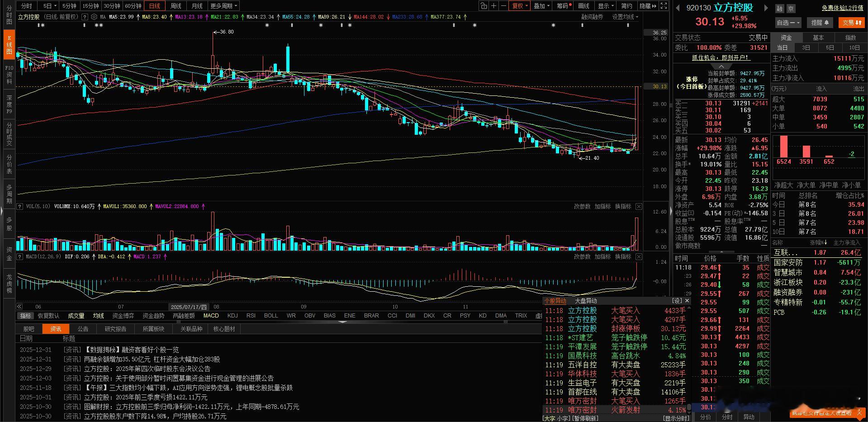Go to the previous stock with the left arrow

[x=678, y=8]
